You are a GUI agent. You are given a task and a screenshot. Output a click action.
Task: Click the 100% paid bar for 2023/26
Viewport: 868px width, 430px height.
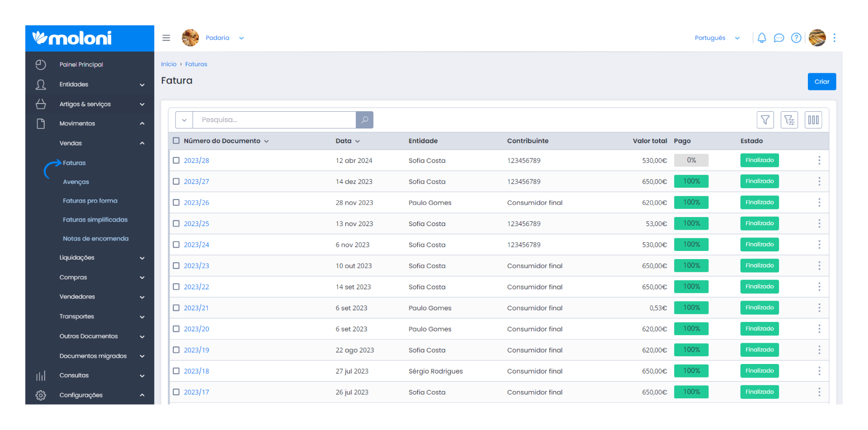tap(691, 202)
